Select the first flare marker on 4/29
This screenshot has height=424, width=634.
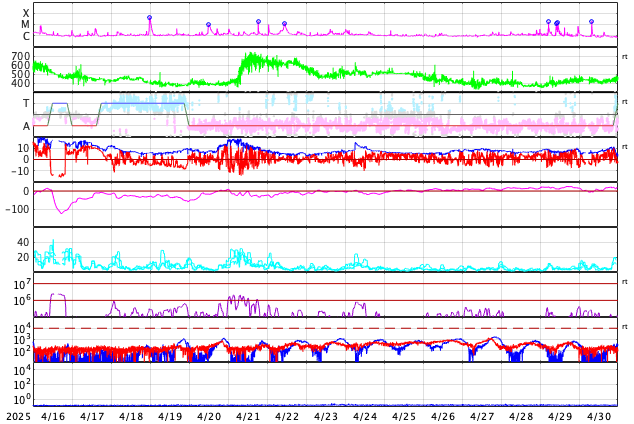coord(548,21)
